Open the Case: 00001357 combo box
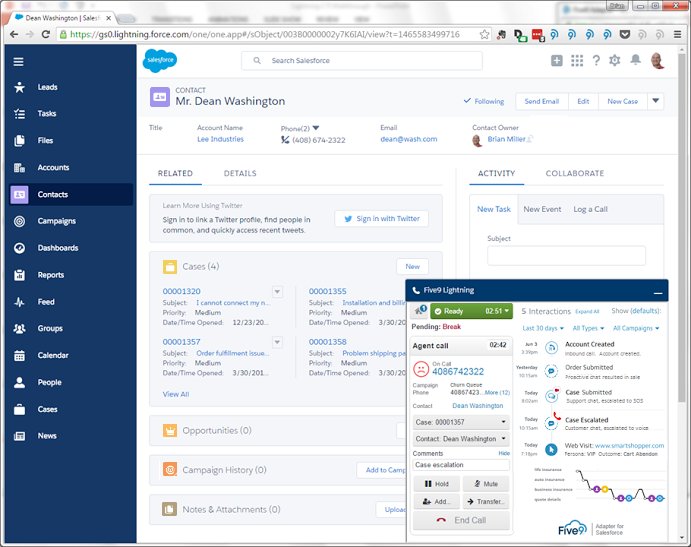Image resolution: width=691 pixels, height=547 pixels. tap(461, 422)
